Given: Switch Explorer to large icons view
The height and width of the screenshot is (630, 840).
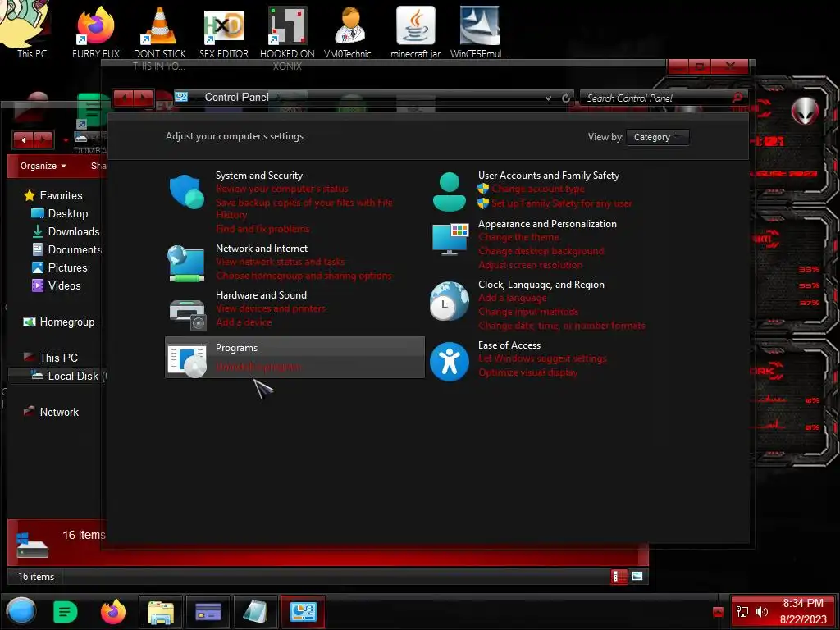Looking at the screenshot, I should pos(637,576).
